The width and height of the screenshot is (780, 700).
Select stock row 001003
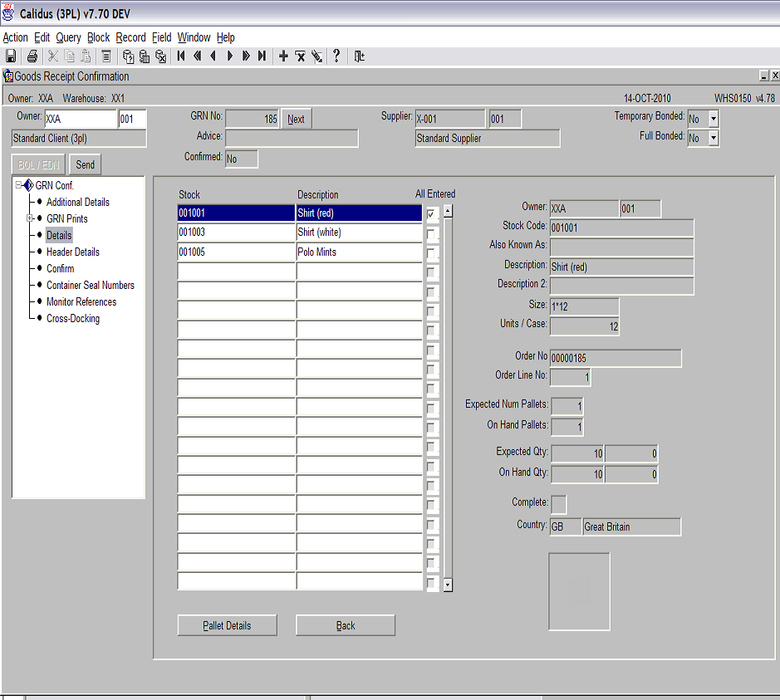[236, 233]
